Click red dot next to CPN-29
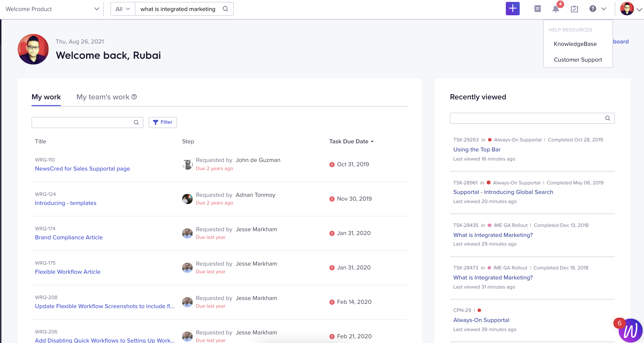The width and height of the screenshot is (644, 343). tap(479, 311)
